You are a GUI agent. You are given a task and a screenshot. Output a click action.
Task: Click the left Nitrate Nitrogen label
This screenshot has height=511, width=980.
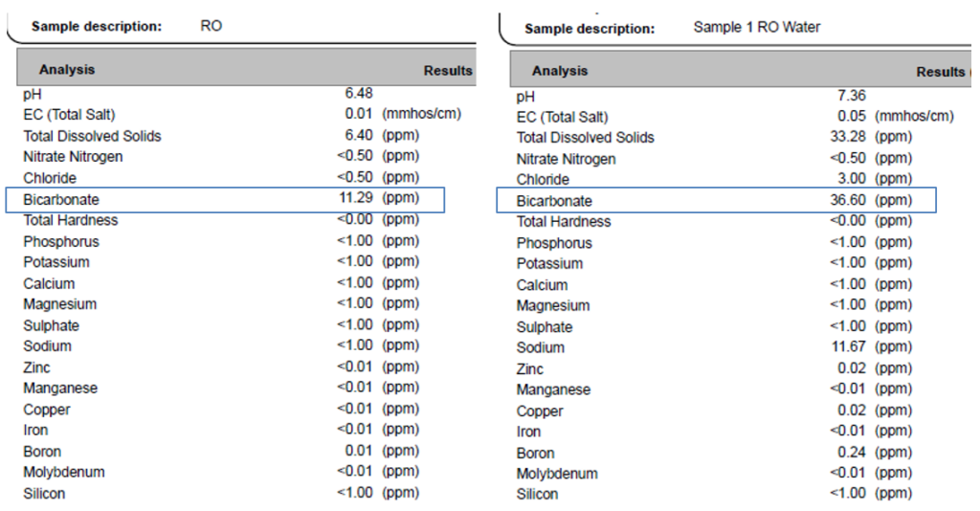point(73,157)
